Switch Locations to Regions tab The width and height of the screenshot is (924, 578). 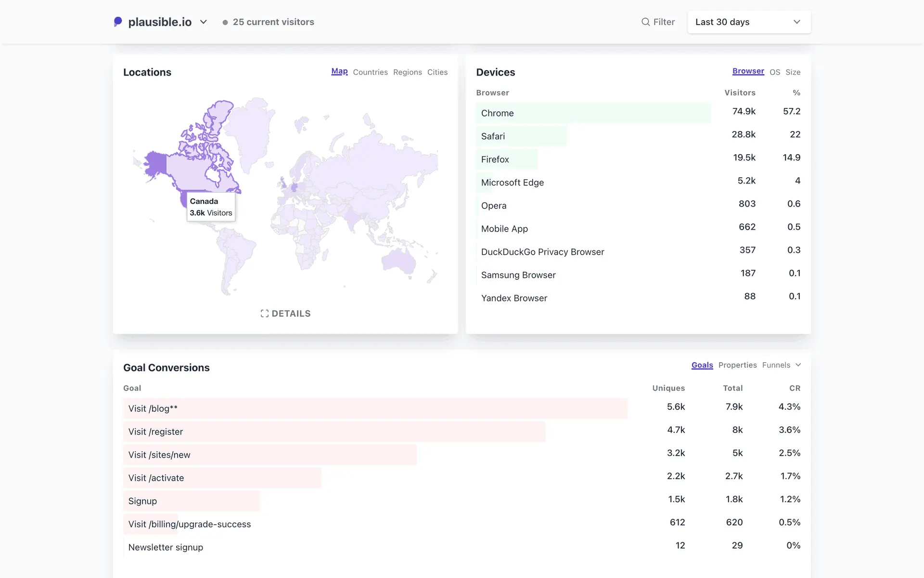pos(407,72)
